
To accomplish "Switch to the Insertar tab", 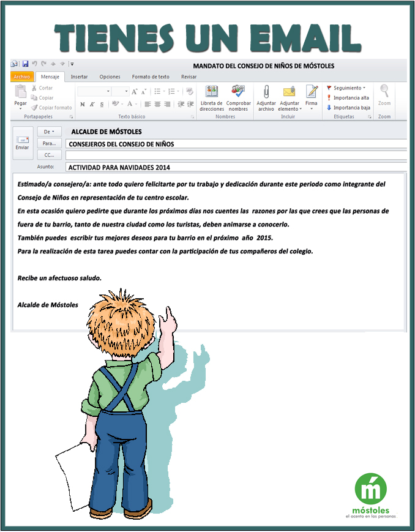I will pyautogui.click(x=79, y=77).
